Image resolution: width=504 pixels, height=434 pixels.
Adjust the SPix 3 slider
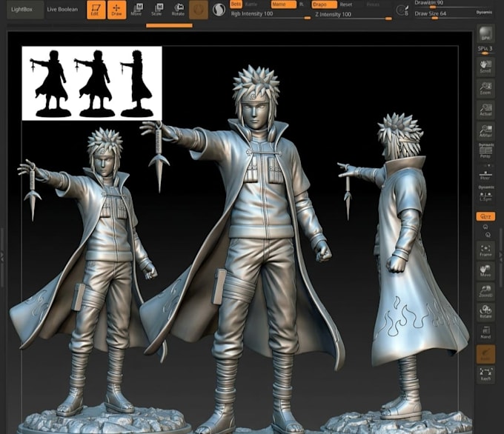tap(485, 50)
